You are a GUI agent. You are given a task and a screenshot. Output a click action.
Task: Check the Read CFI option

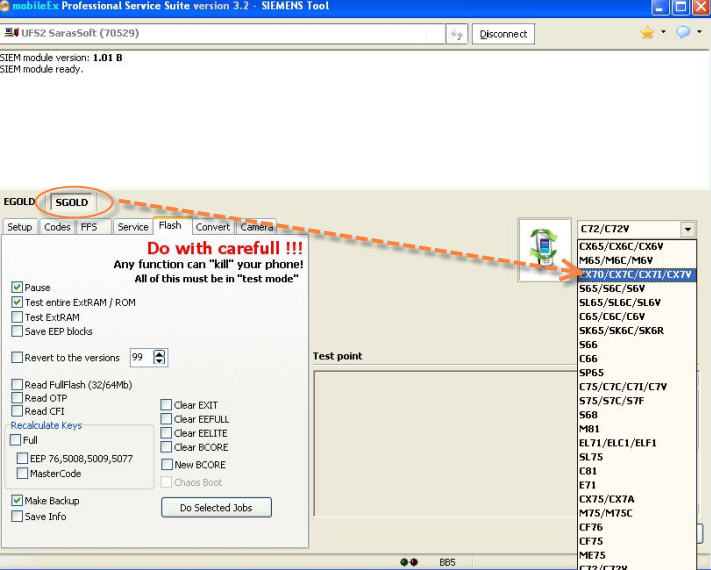(17, 411)
